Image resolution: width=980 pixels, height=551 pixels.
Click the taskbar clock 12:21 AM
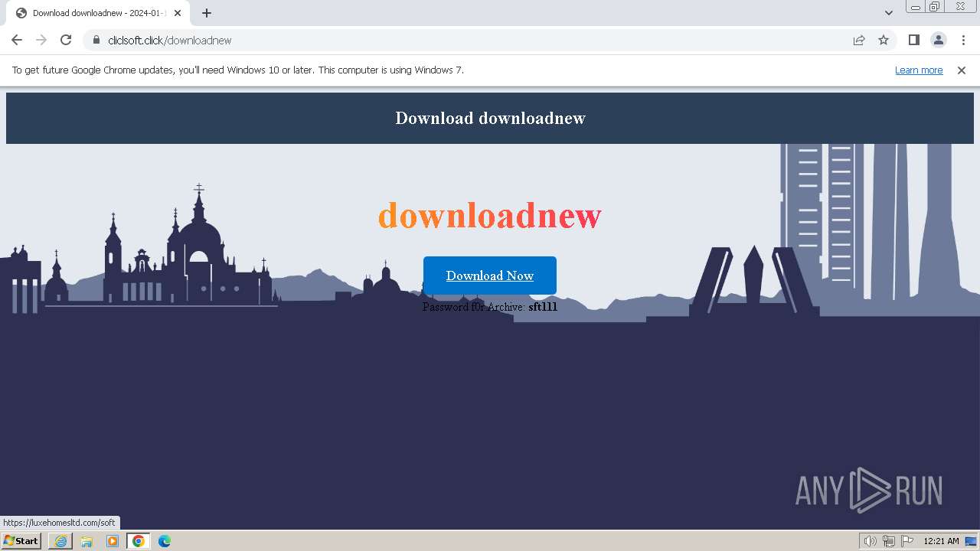[x=941, y=541]
